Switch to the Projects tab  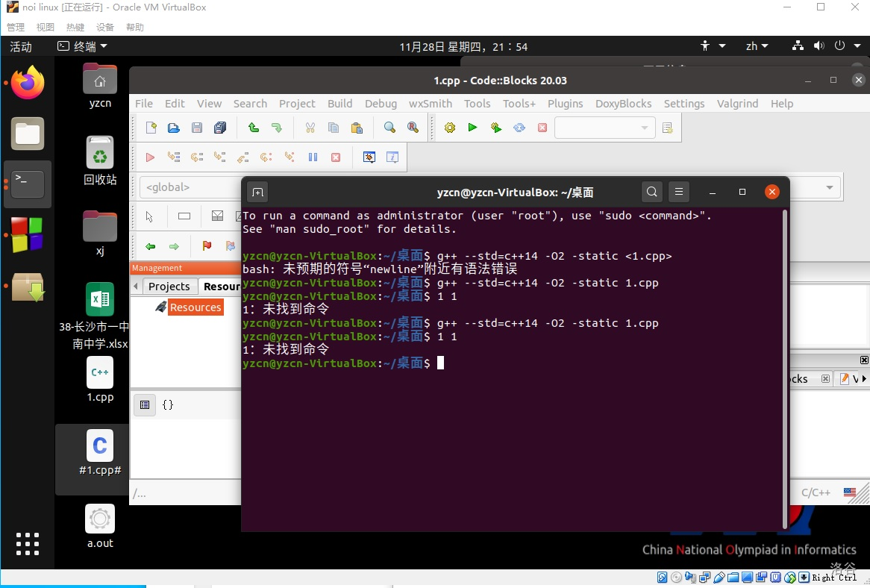(169, 287)
